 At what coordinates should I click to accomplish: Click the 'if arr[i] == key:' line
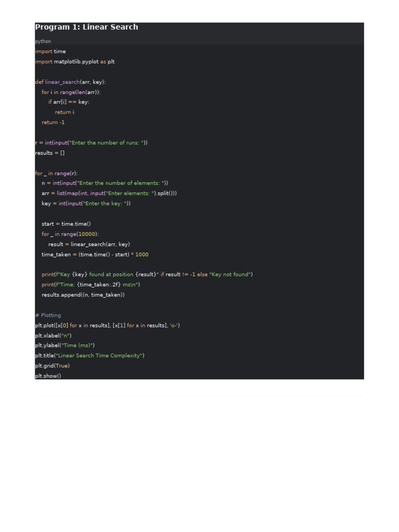tap(69, 102)
